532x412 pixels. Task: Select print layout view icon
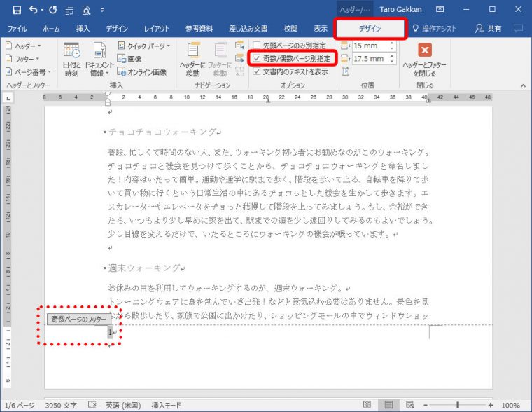(x=388, y=405)
